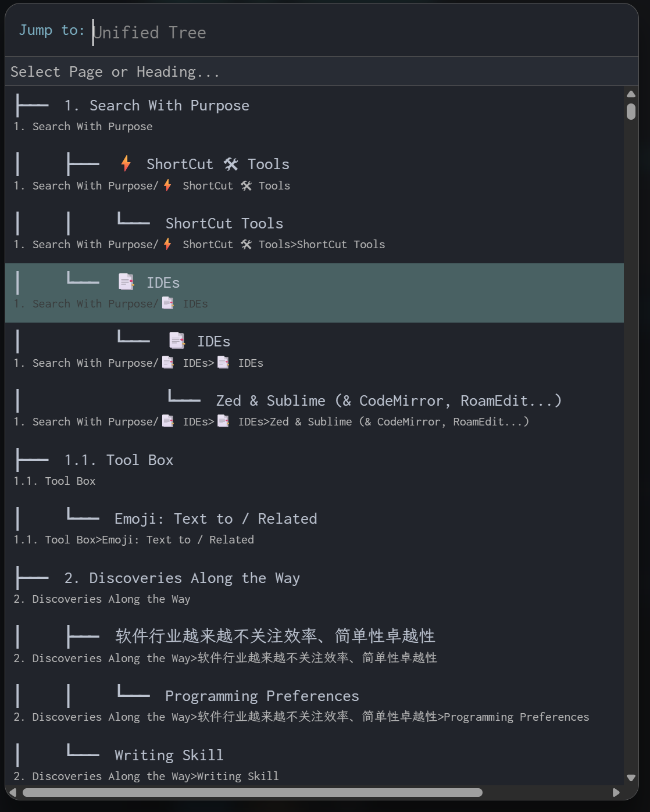This screenshot has width=650, height=812.
Task: Open the "Programming Preferences" heading
Action: click(x=262, y=696)
